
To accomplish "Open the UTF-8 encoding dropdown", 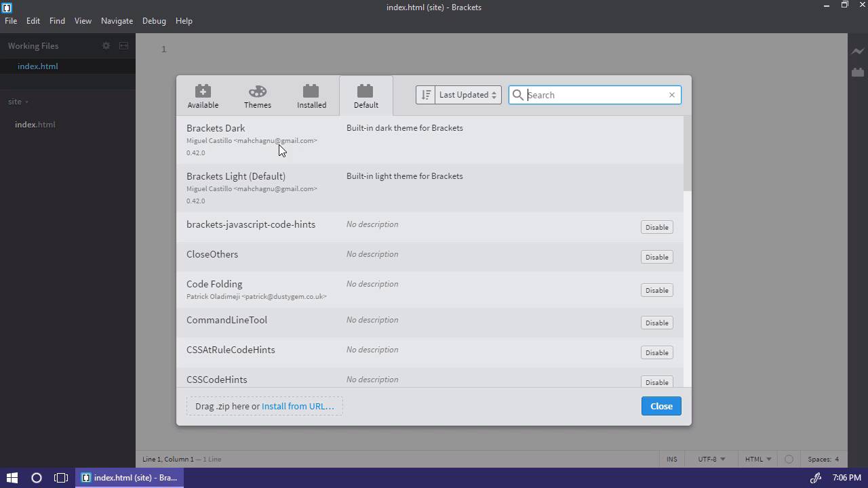I will (711, 459).
